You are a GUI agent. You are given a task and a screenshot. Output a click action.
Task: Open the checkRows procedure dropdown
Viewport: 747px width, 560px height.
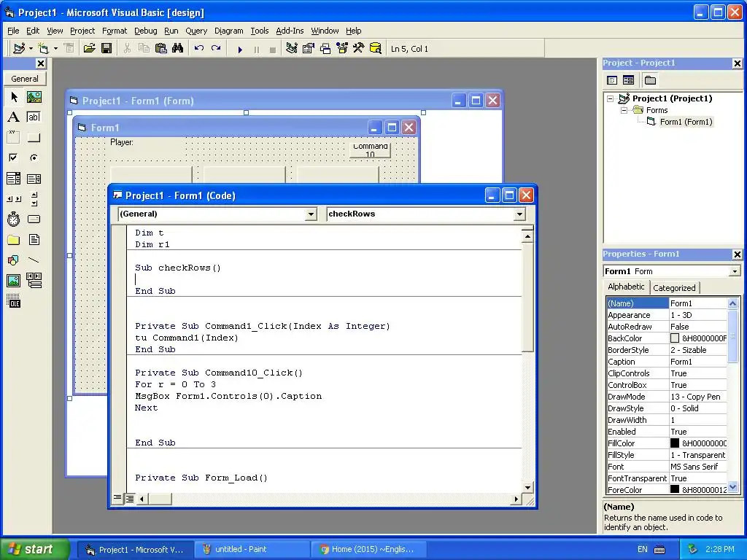tap(519, 214)
